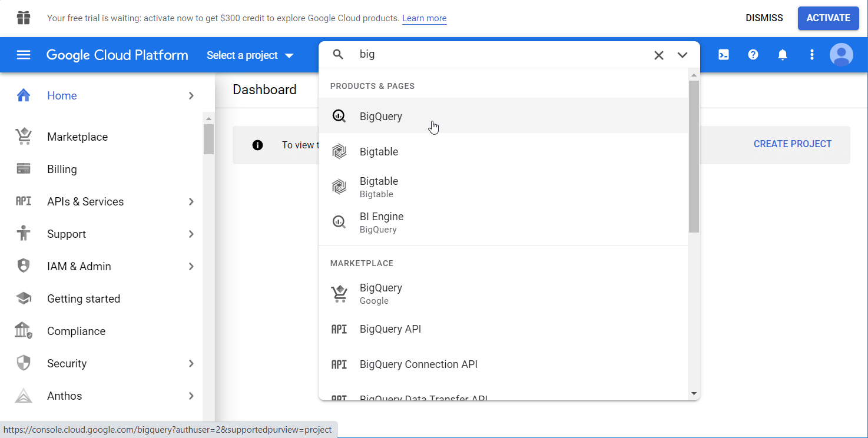The height and width of the screenshot is (438, 868).
Task: Follow the Learn more link
Action: pos(424,18)
